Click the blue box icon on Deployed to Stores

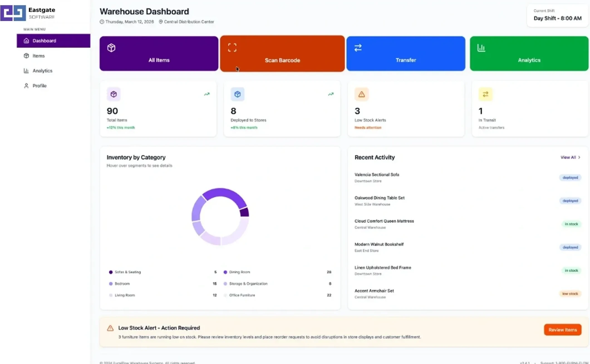click(x=237, y=94)
